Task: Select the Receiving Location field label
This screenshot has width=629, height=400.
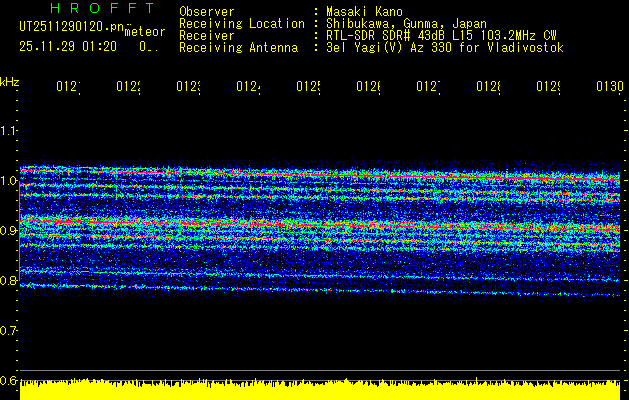Action: (x=241, y=23)
